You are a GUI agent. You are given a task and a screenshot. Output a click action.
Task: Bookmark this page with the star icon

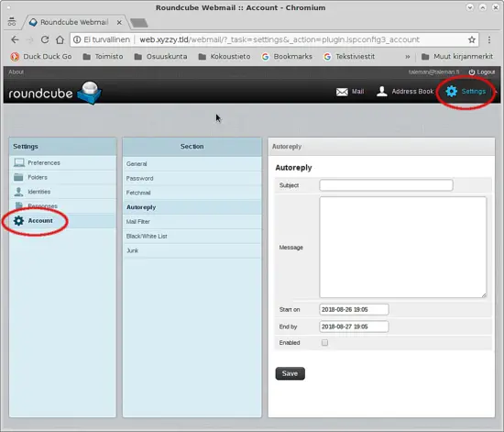point(472,39)
